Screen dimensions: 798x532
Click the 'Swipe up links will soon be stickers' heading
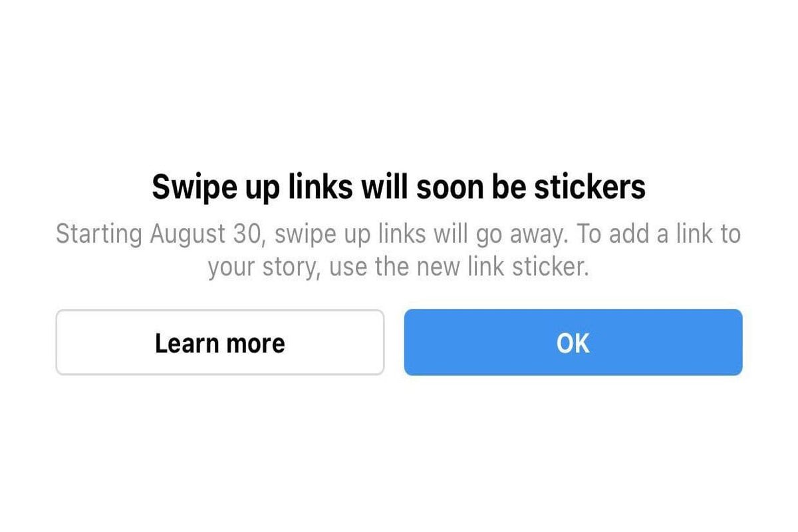[398, 189]
